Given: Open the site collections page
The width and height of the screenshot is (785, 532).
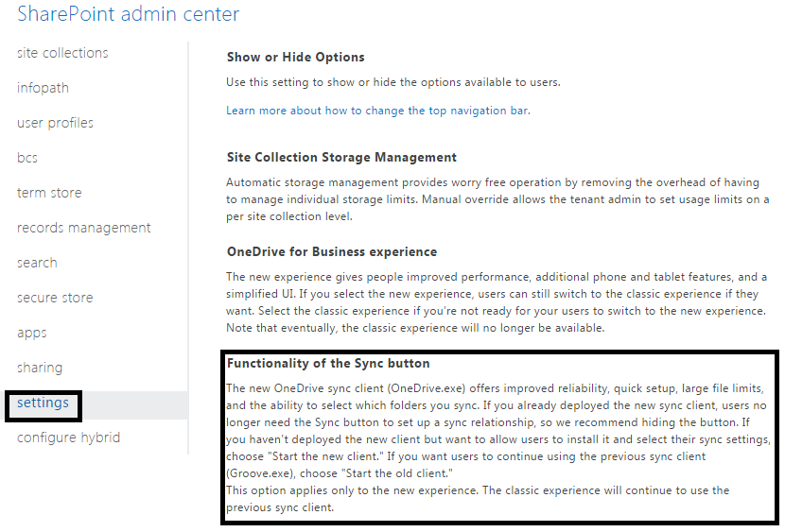Looking at the screenshot, I should [62, 53].
